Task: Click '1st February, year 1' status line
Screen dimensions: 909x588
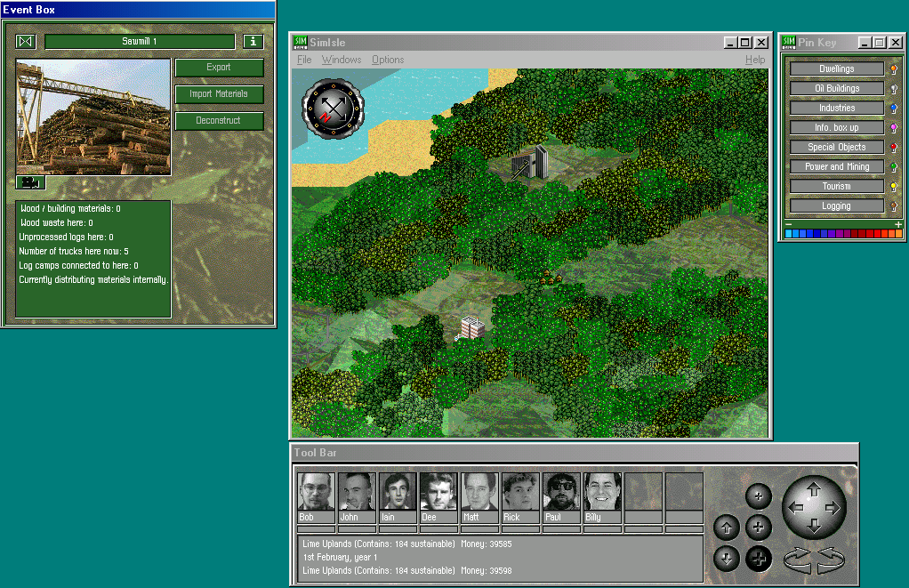Action: (x=340, y=557)
